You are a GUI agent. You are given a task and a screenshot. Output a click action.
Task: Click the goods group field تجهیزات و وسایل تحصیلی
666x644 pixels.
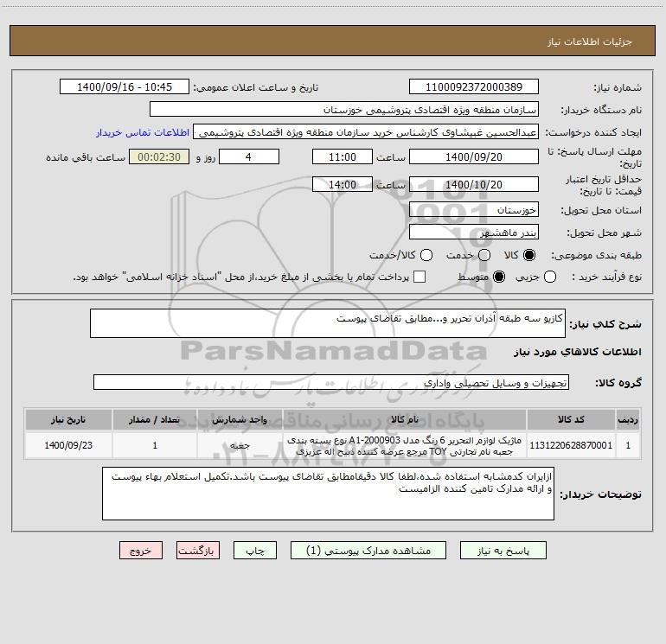tap(331, 382)
